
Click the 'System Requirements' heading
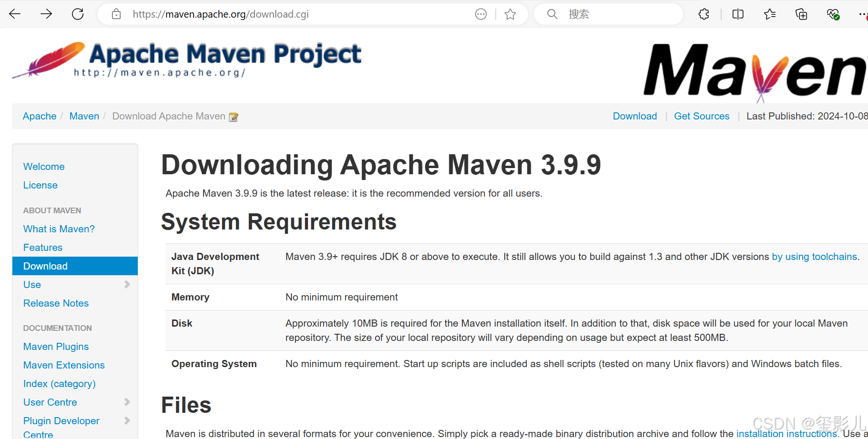point(279,222)
